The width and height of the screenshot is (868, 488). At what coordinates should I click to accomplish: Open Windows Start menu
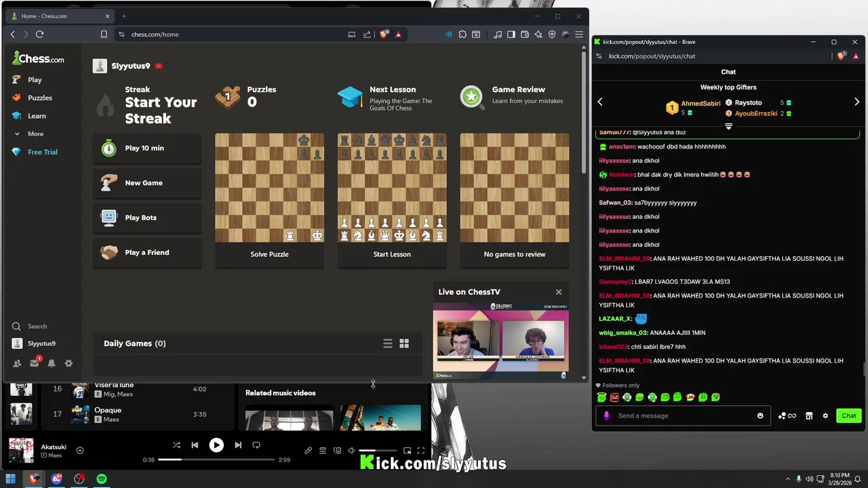tap(11, 479)
